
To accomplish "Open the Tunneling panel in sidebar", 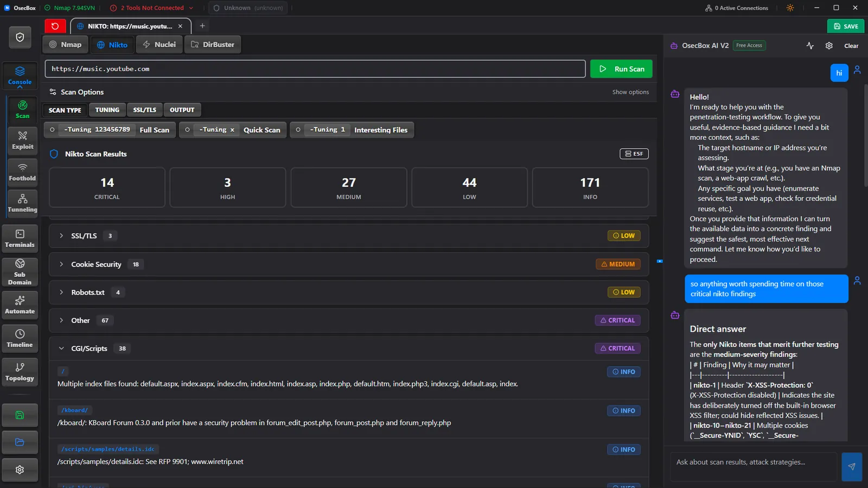I will [x=23, y=203].
